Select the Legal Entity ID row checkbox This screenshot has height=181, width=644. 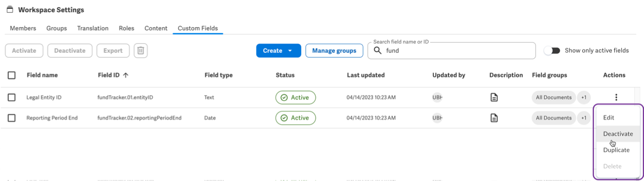(12, 97)
